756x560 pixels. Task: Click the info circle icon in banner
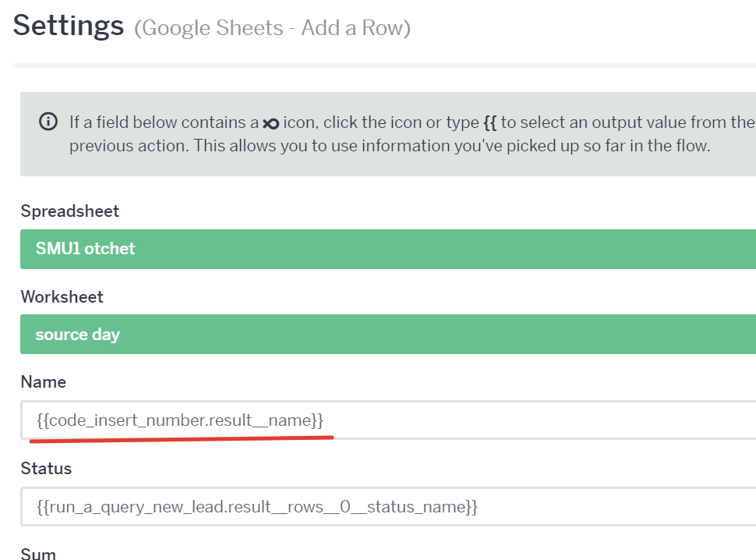pyautogui.click(x=48, y=122)
